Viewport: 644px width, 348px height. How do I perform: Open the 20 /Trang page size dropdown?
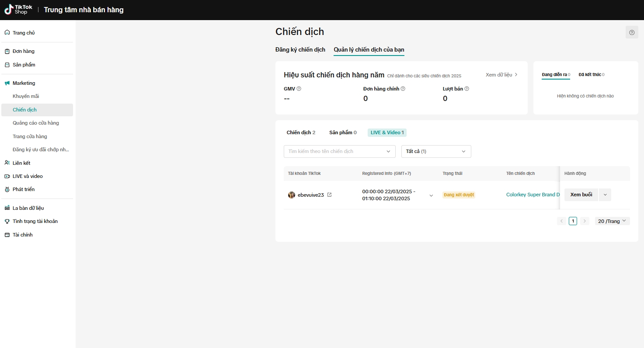point(612,221)
